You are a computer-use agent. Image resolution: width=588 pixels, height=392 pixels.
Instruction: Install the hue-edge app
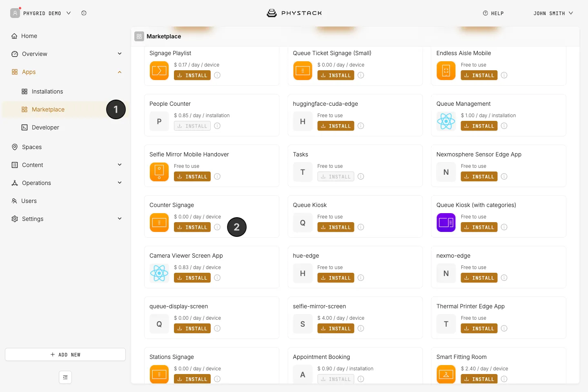pyautogui.click(x=336, y=278)
